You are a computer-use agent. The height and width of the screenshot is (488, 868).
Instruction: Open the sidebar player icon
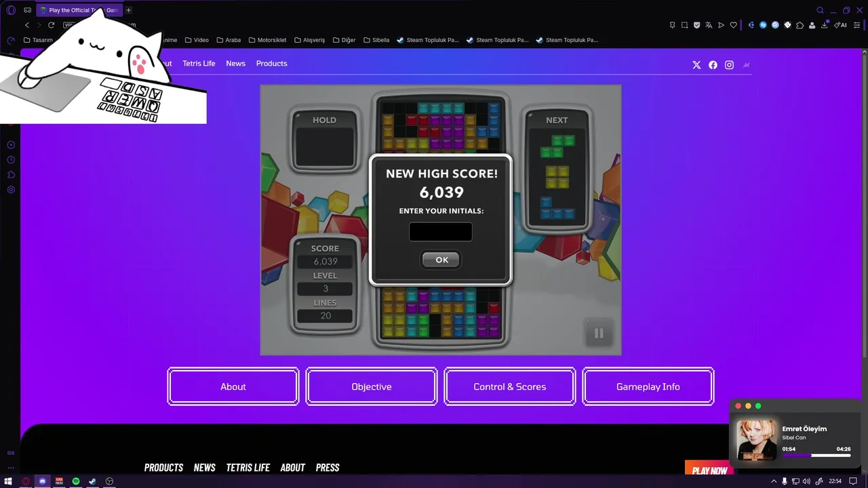[x=11, y=144]
